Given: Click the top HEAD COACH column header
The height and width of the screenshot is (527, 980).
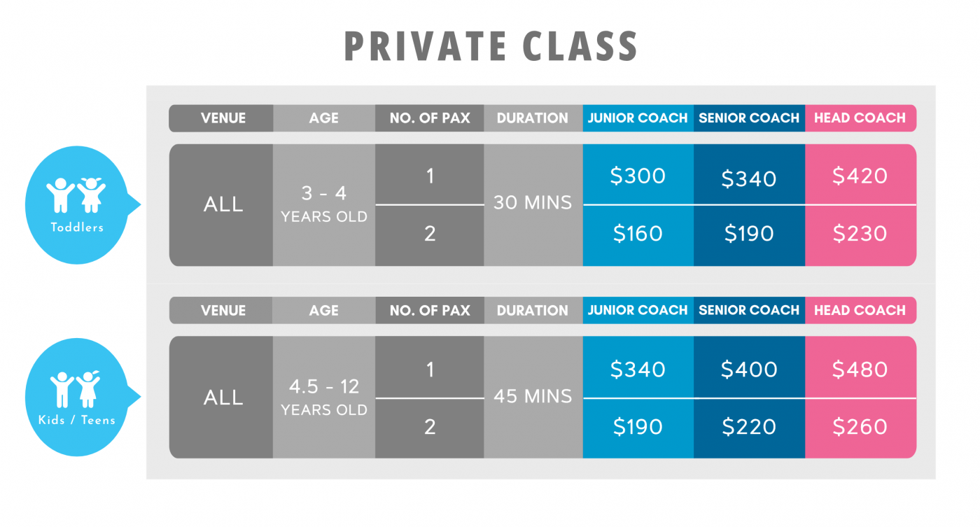Looking at the screenshot, I should pos(860,118).
